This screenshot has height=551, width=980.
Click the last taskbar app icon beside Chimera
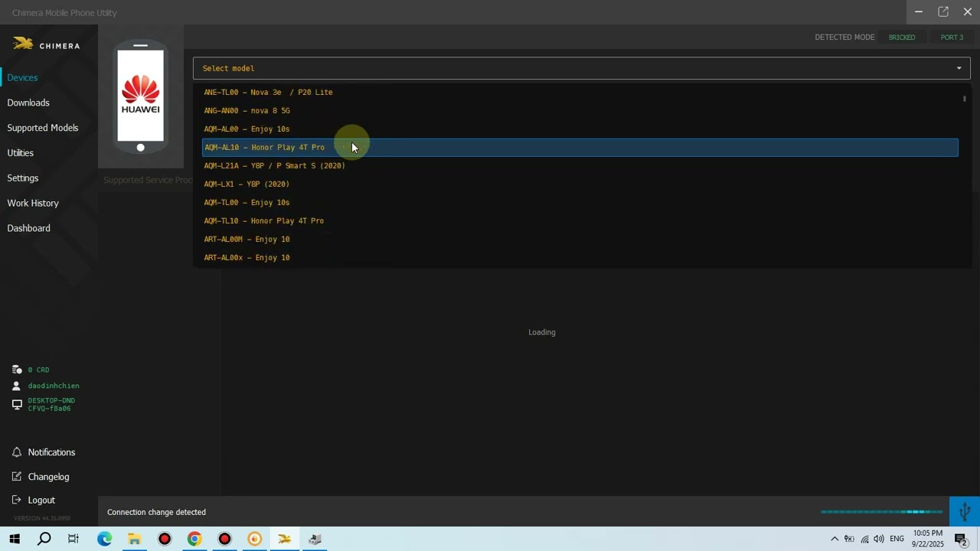(x=315, y=539)
